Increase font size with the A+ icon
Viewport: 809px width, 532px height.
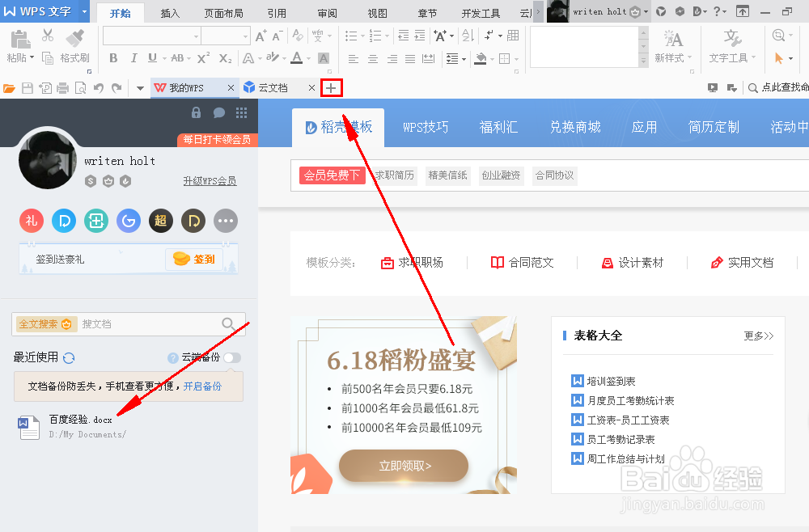pos(261,36)
